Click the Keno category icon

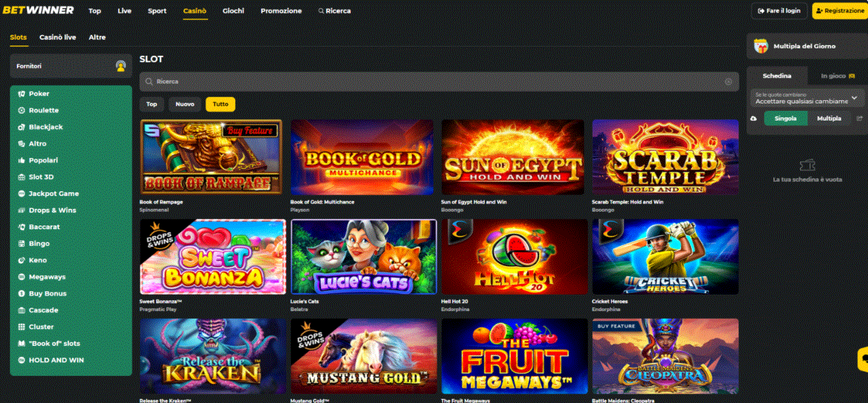click(22, 260)
